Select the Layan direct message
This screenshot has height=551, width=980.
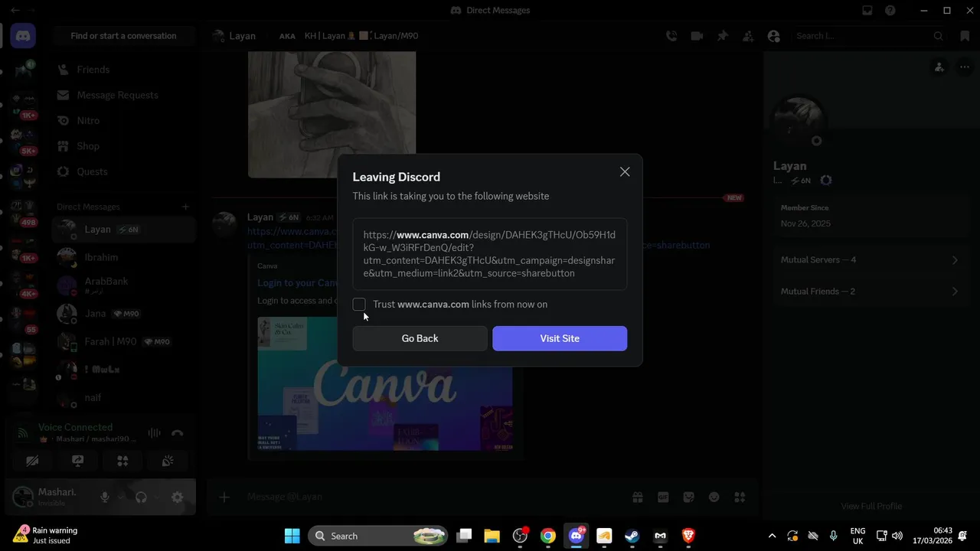coord(123,230)
